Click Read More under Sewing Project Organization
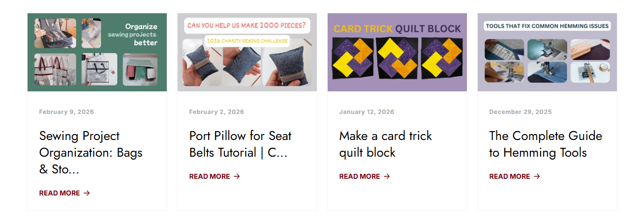 pyautogui.click(x=60, y=193)
